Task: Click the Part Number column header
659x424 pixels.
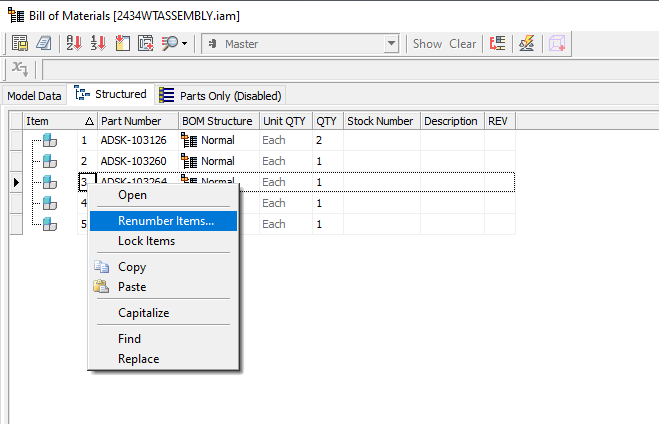Action: pos(138,121)
